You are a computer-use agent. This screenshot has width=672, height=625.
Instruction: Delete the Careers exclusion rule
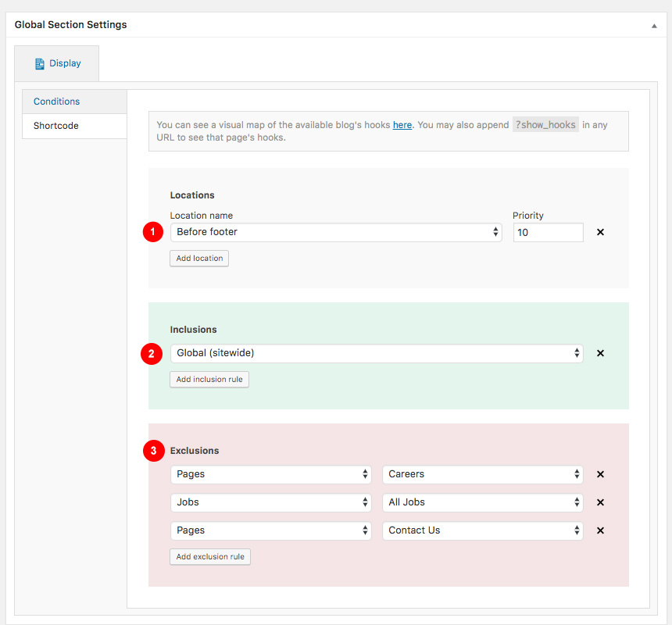(x=600, y=474)
